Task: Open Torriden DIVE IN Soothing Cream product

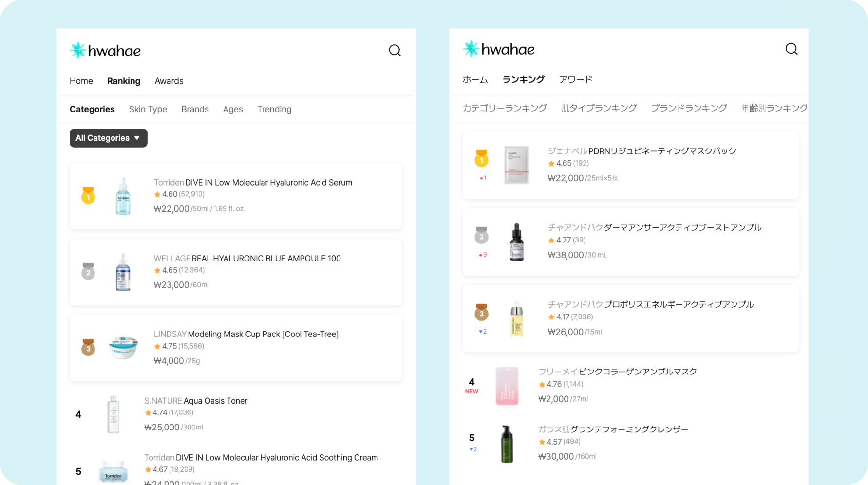Action: [236, 467]
